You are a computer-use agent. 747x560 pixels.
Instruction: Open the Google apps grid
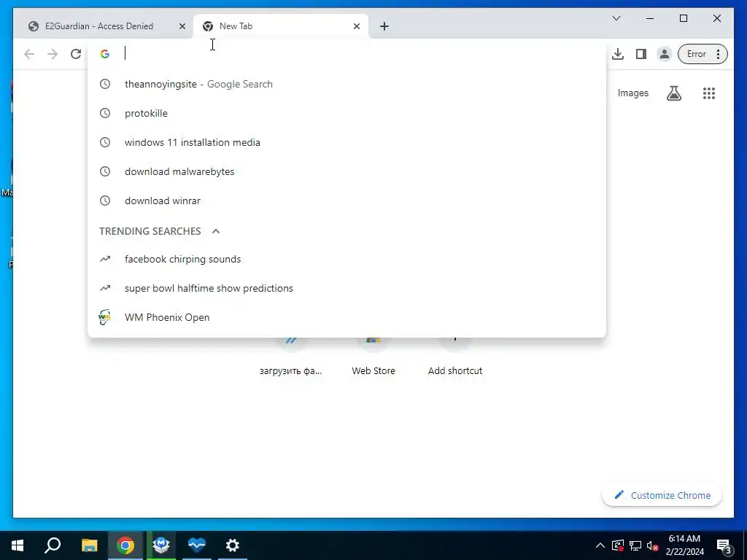point(709,93)
